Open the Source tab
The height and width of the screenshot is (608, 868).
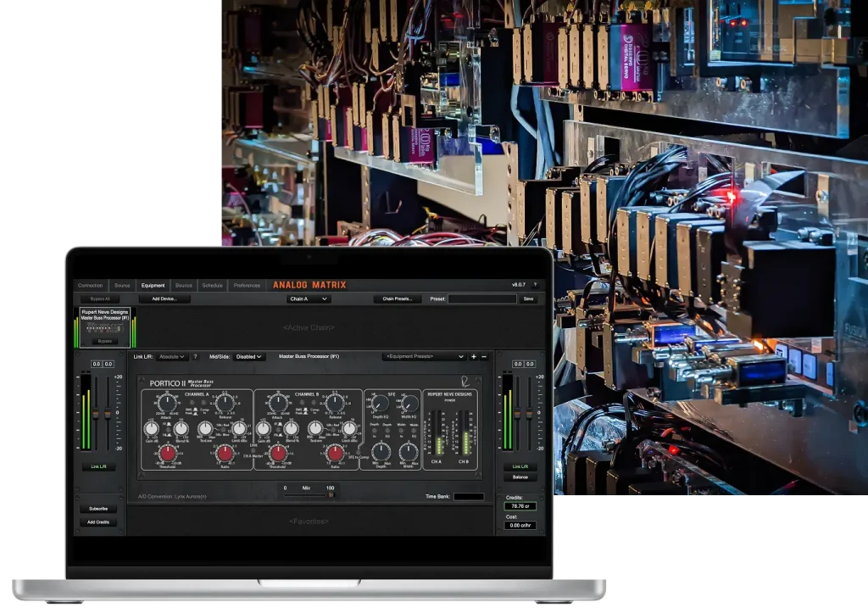click(x=122, y=285)
